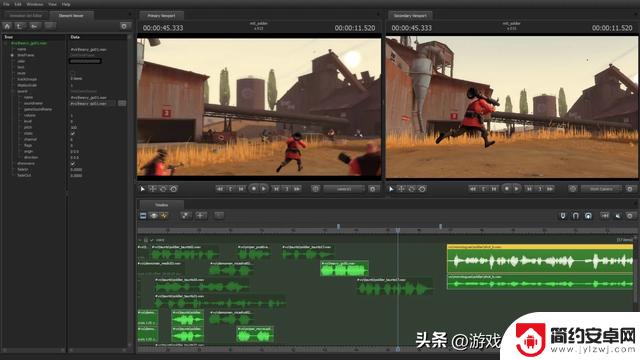The image size is (640, 360).
Task: Toggle the magnet snap icon in timeline
Action: [576, 216]
